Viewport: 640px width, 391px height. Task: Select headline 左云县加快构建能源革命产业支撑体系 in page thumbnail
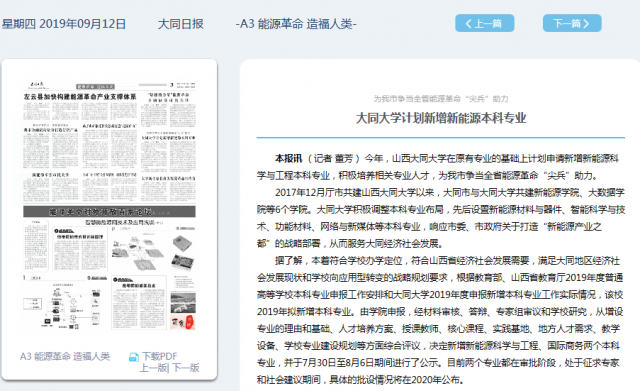(80, 97)
